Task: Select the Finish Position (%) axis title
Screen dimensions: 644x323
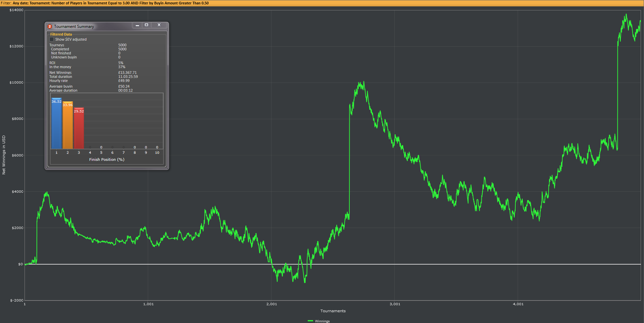Action: pos(107,159)
